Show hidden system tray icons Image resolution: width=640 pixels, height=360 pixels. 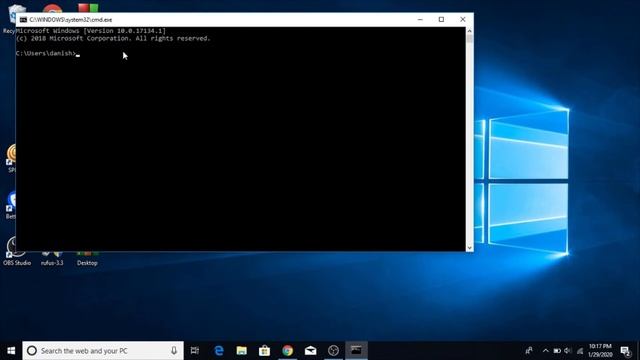pyautogui.click(x=546, y=351)
